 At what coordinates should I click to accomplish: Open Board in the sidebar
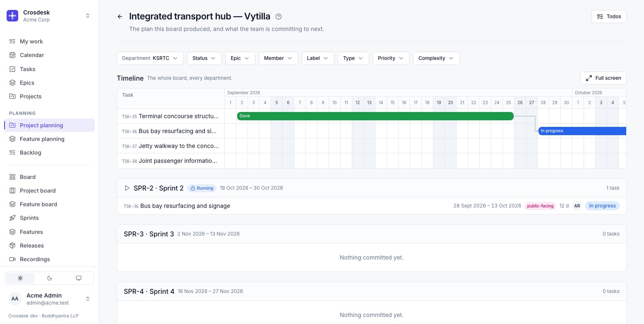(49, 177)
